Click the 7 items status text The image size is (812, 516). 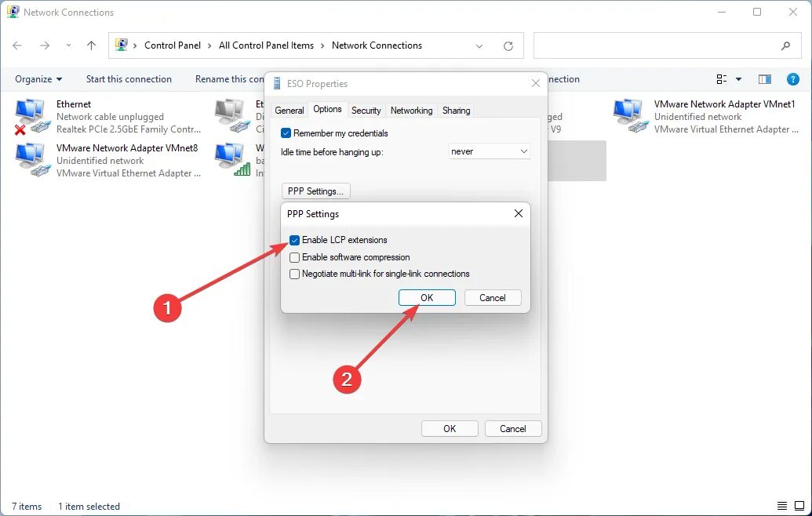pos(27,507)
